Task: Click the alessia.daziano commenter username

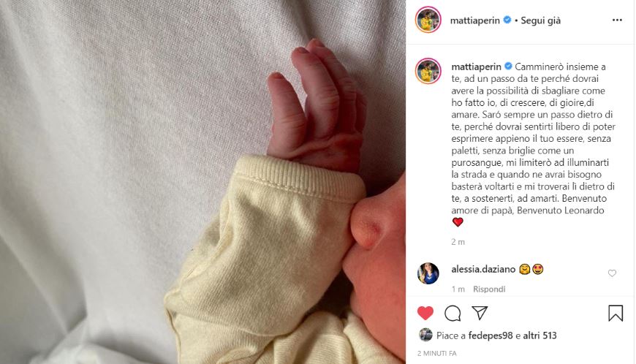Action: (483, 269)
